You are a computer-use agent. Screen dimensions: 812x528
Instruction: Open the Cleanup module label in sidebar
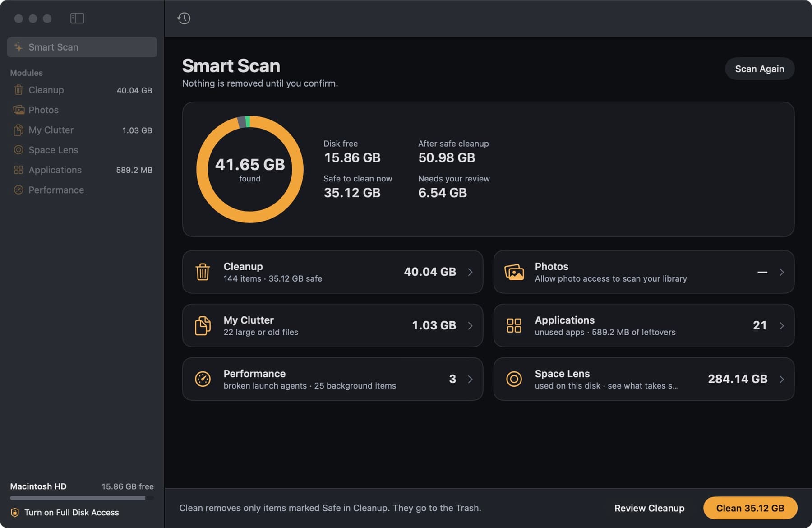(46, 90)
